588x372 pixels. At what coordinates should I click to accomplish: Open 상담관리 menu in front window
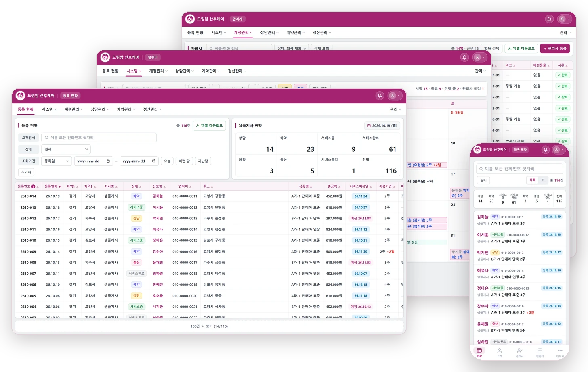point(100,109)
